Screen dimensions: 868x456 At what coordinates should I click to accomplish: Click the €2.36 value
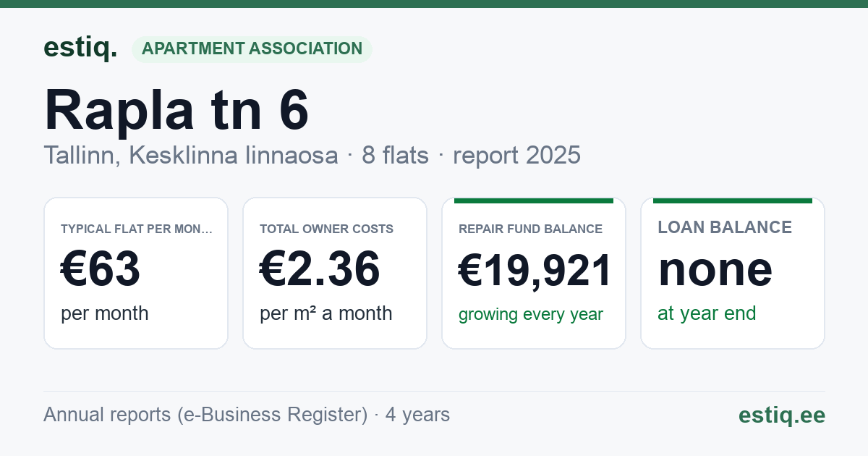click(320, 270)
